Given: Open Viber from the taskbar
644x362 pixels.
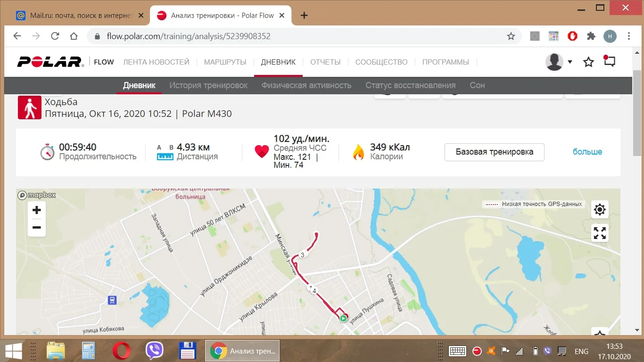Looking at the screenshot, I should [x=155, y=351].
